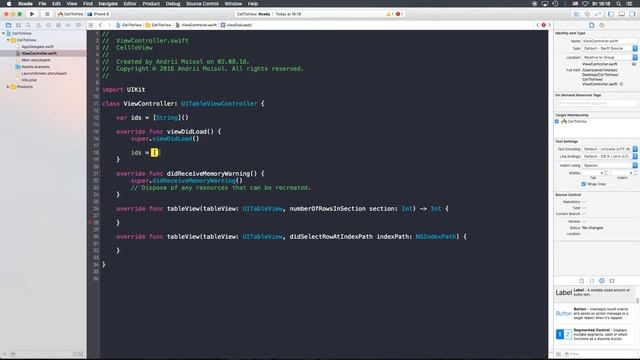This screenshot has width=640, height=360.
Task: Run the project with the Play button
Action: point(32,14)
